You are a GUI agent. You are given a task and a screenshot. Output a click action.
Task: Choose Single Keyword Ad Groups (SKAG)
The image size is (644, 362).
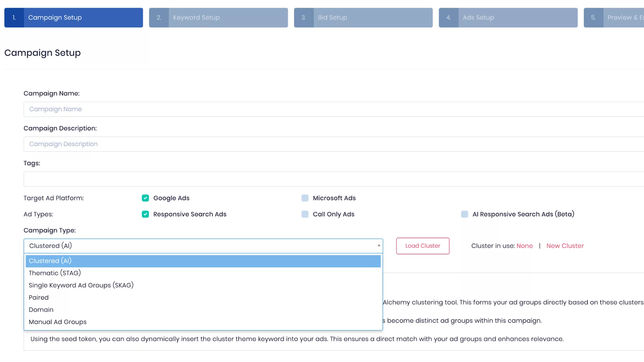[x=81, y=285]
